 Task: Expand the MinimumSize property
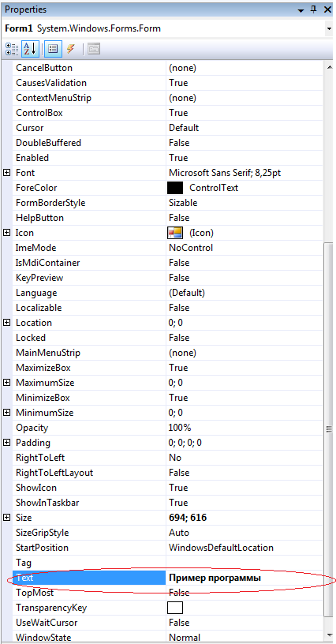[x=6, y=413]
